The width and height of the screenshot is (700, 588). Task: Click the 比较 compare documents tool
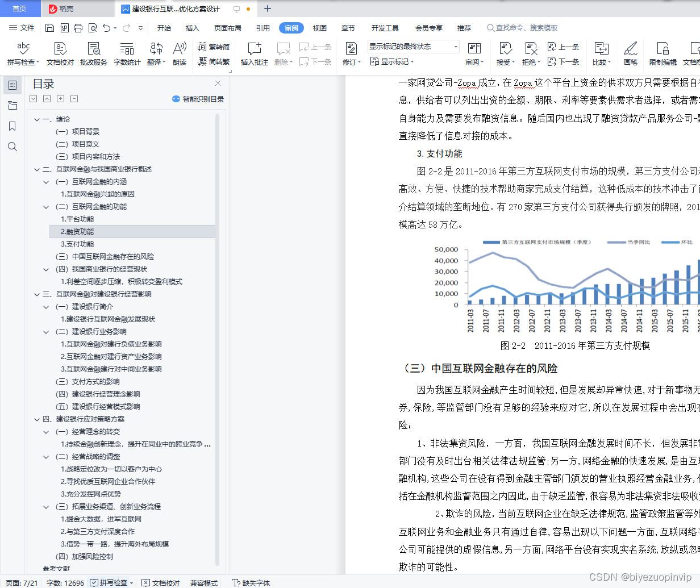pyautogui.click(x=600, y=55)
